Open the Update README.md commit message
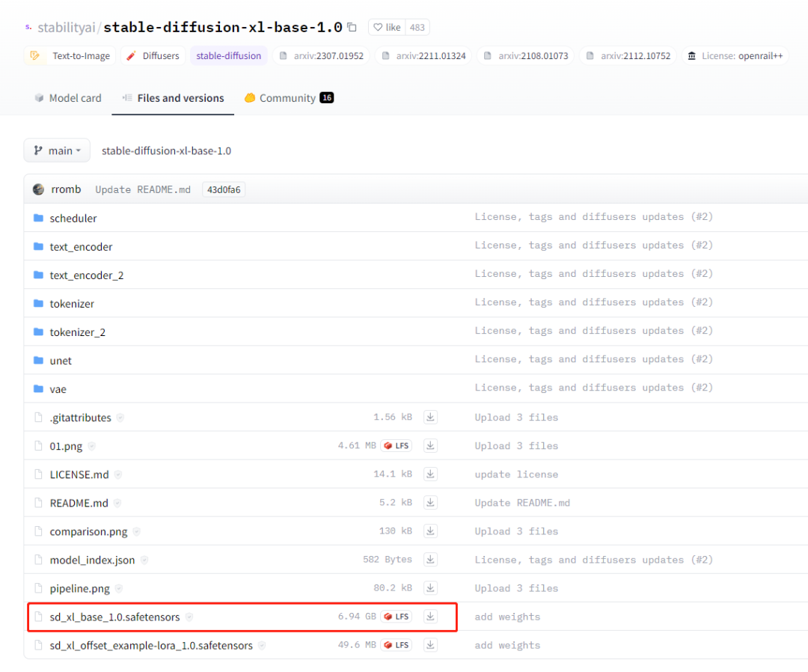Image resolution: width=808 pixels, height=672 pixels. click(143, 189)
